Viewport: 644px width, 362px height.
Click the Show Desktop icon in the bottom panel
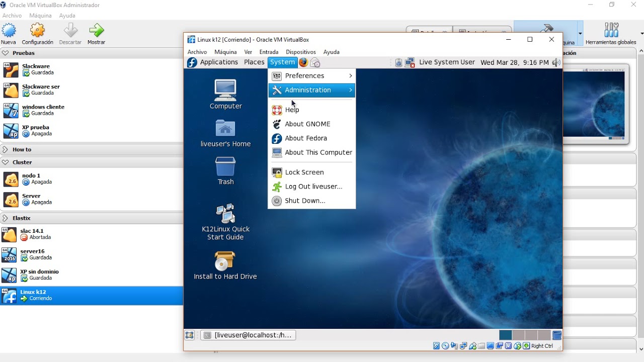pyautogui.click(x=190, y=335)
